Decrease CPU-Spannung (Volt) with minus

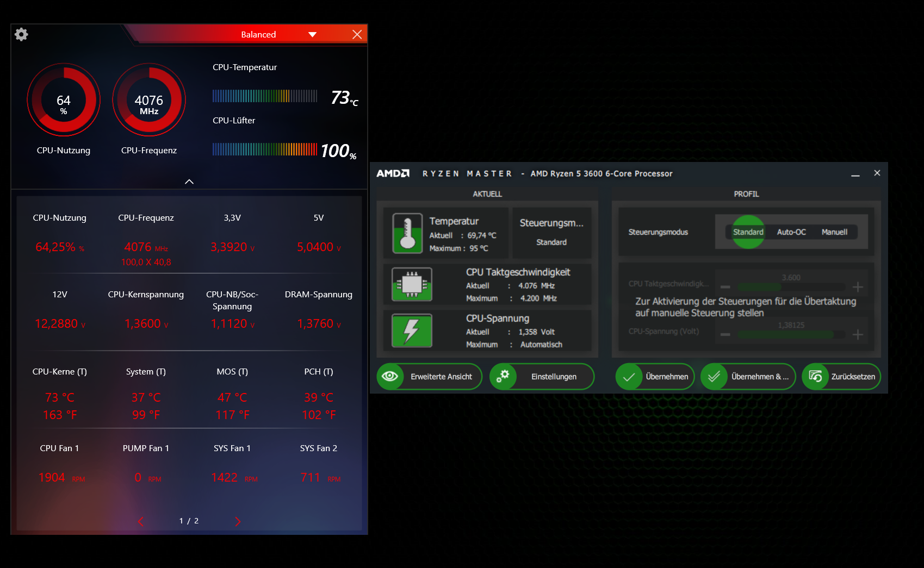pyautogui.click(x=725, y=334)
